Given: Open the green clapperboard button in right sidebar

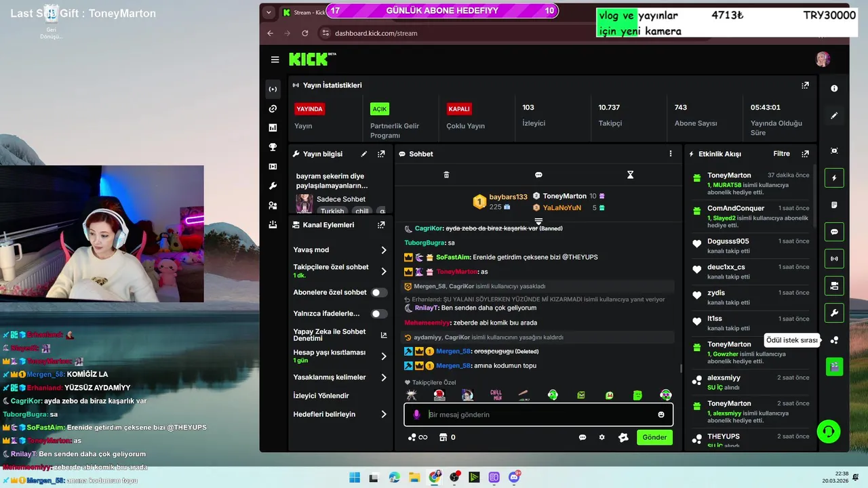Looking at the screenshot, I should 834,367.
